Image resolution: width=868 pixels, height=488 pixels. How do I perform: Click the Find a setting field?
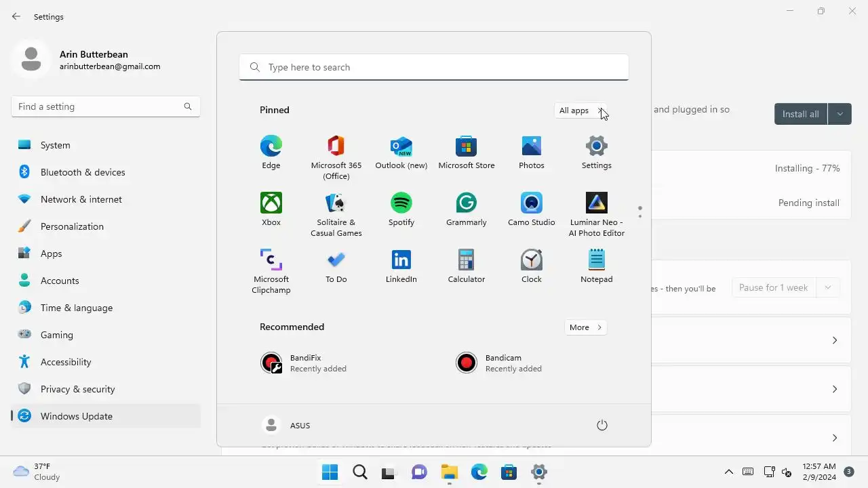(x=106, y=106)
